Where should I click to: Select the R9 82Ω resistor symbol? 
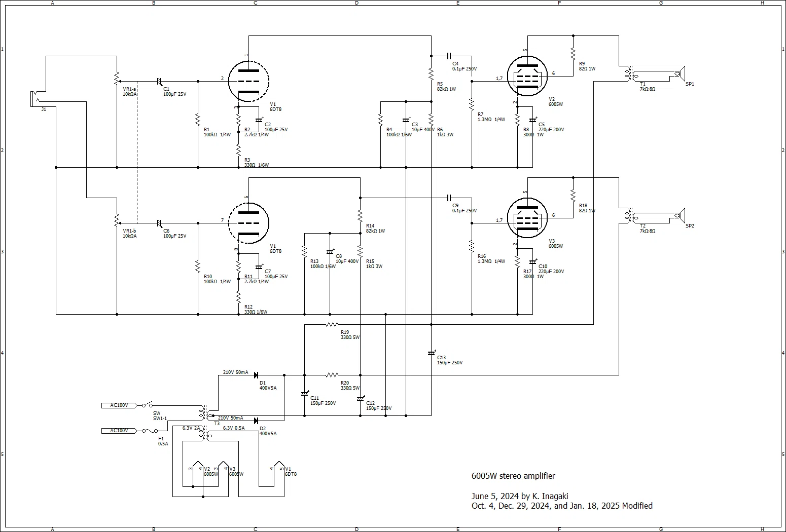pyautogui.click(x=573, y=53)
